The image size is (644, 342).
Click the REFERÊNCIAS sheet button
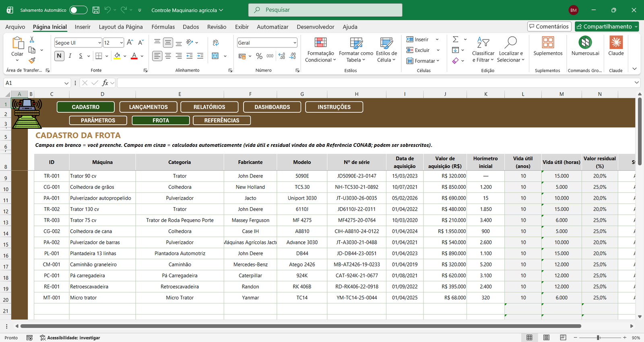[222, 120]
